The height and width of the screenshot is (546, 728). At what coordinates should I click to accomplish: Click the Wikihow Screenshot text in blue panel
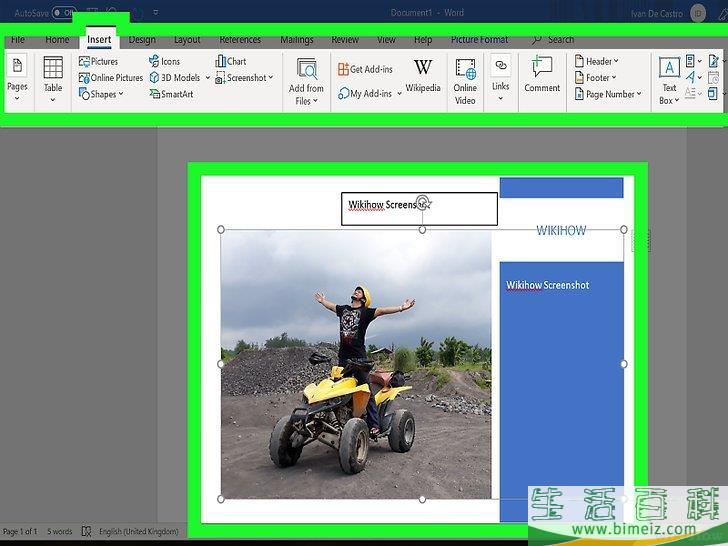click(547, 285)
